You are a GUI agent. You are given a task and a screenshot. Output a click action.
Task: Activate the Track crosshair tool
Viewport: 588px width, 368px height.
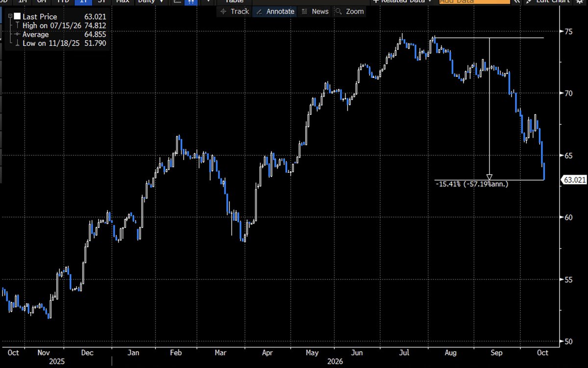(x=235, y=11)
